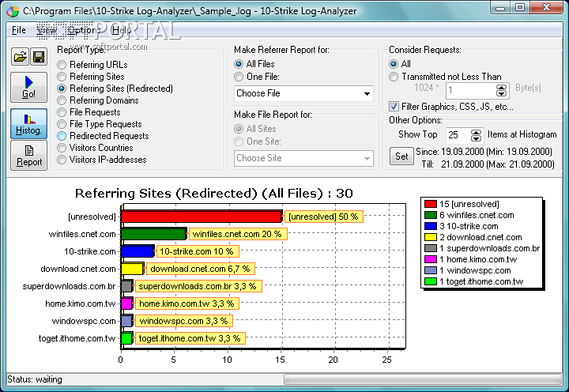Click chart title 'Referring Sites (Redirected)'
Viewport: 569px width, 392px height.
[166, 194]
